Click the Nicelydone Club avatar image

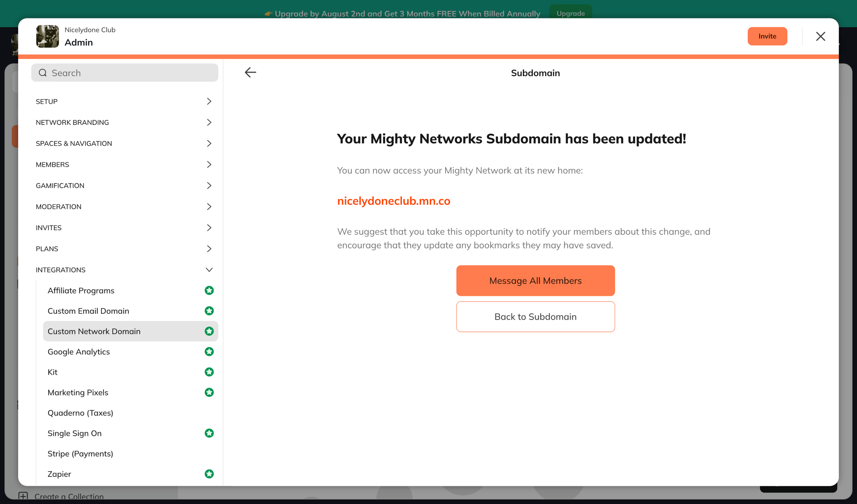tap(47, 36)
